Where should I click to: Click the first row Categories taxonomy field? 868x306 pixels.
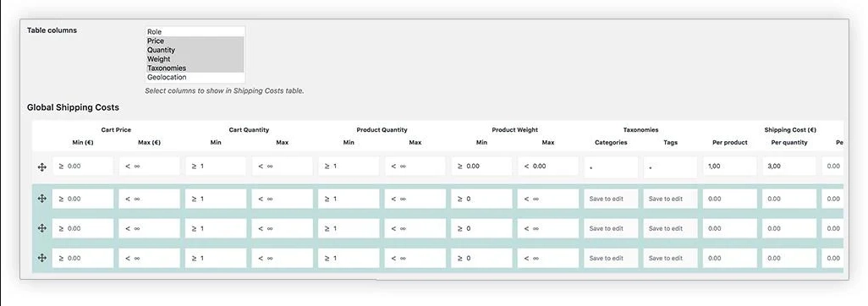pos(611,167)
